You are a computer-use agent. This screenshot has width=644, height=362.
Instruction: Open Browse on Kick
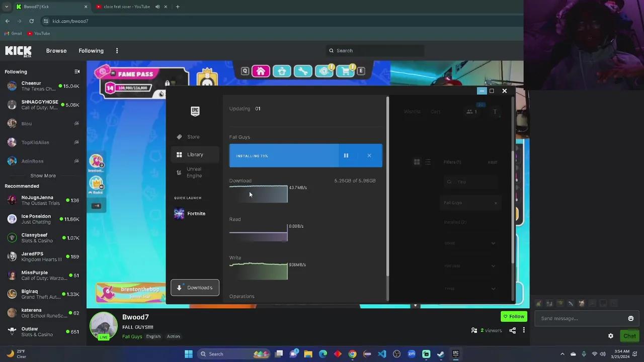[56, 51]
